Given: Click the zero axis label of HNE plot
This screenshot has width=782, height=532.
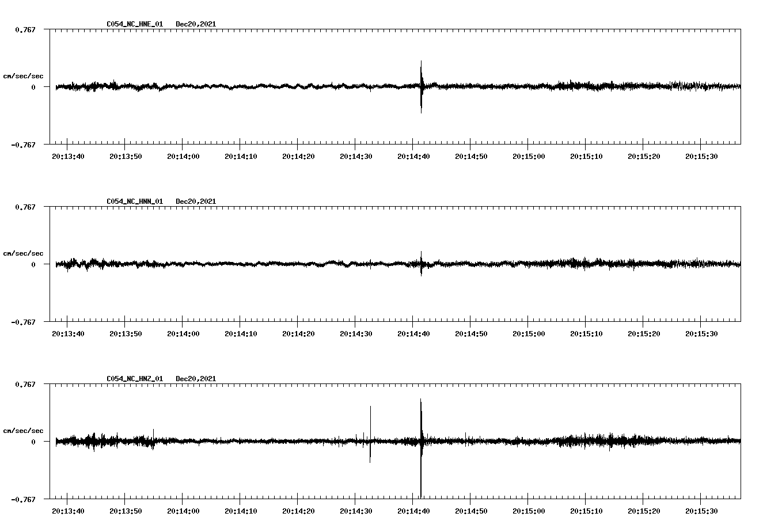Looking at the screenshot, I should pos(33,87).
